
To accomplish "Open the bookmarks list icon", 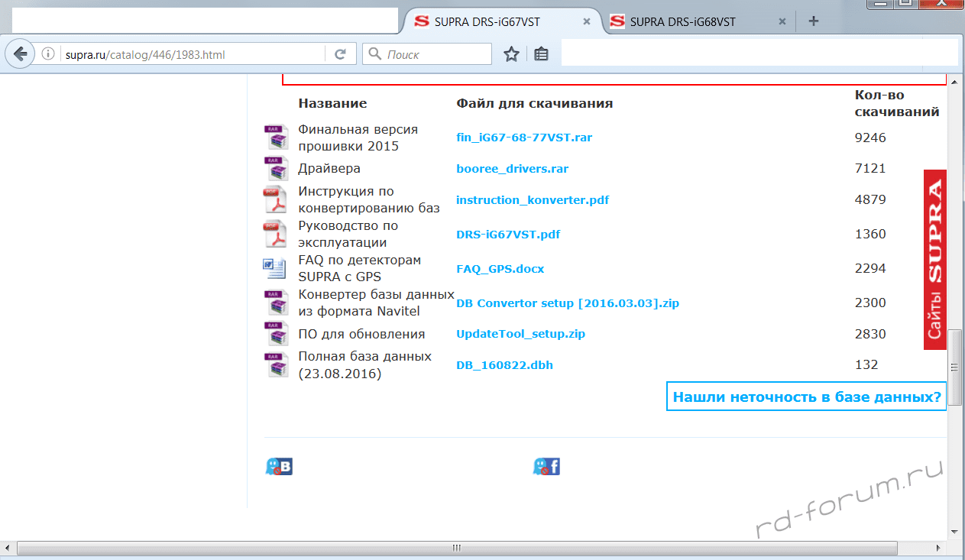I will point(541,54).
